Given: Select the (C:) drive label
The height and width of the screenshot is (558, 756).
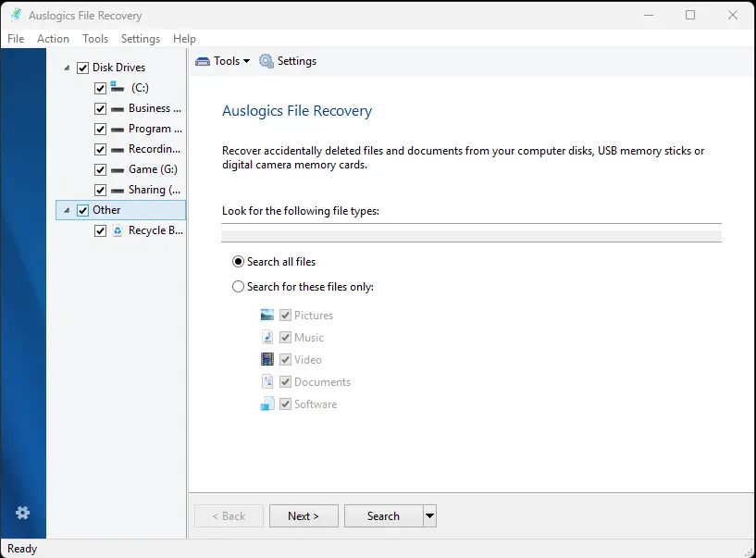Looking at the screenshot, I should (x=140, y=88).
